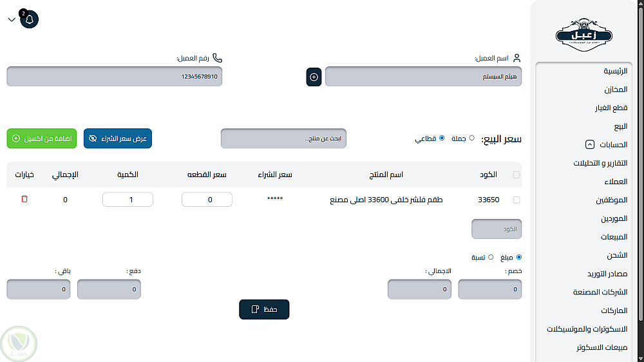Click the product search field
Image resolution: width=644 pixels, height=362 pixels.
tap(283, 138)
